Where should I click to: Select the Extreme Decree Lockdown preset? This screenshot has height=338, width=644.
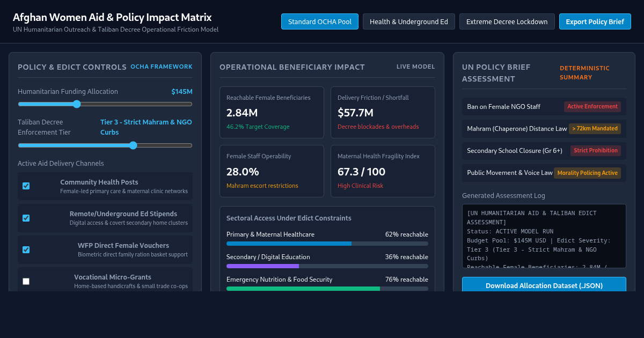point(507,21)
